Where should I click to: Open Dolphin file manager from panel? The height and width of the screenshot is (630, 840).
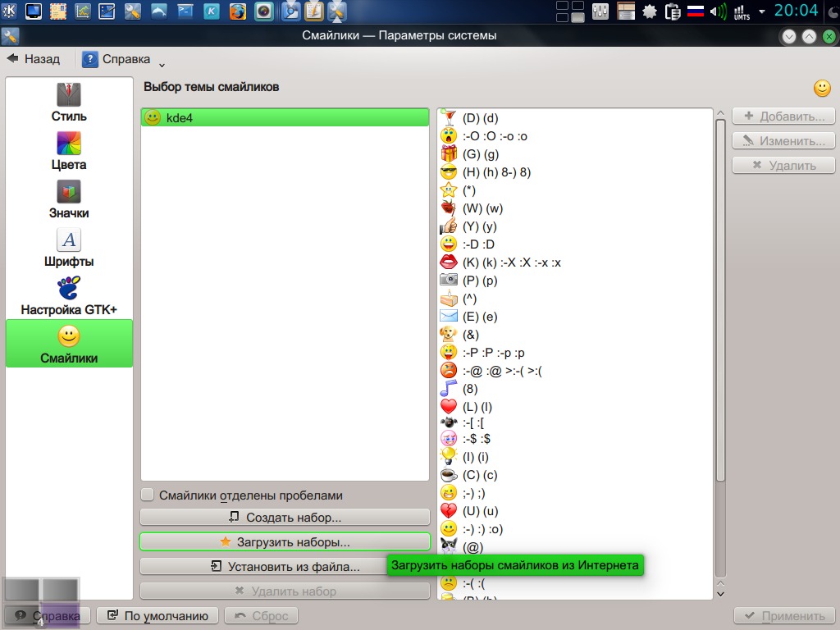[x=158, y=11]
